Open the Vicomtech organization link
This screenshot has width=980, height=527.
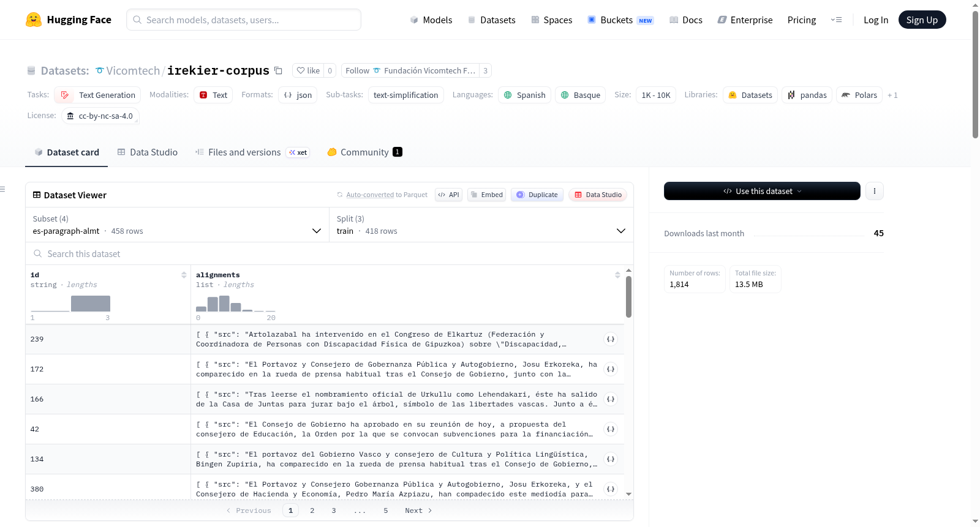point(133,70)
